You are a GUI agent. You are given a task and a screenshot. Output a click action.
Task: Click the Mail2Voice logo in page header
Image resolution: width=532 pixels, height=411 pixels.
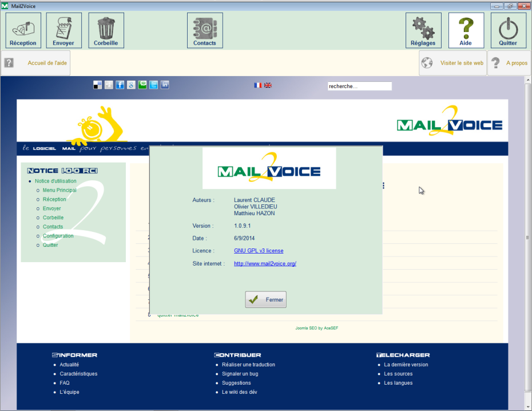[450, 121]
